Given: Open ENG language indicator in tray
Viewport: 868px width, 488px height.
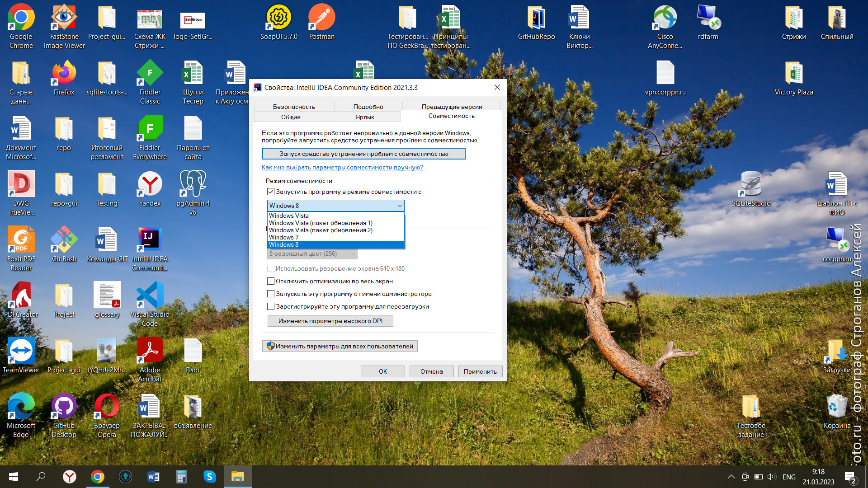Looking at the screenshot, I should click(x=789, y=477).
